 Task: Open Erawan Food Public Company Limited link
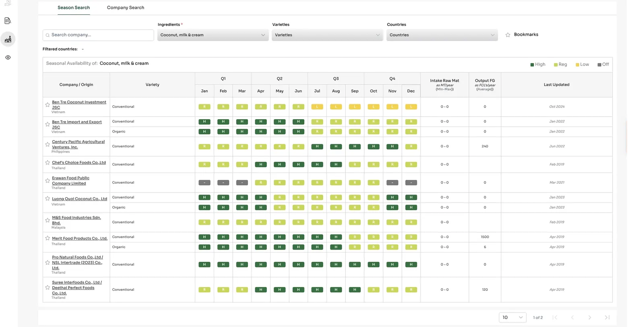coord(71,180)
